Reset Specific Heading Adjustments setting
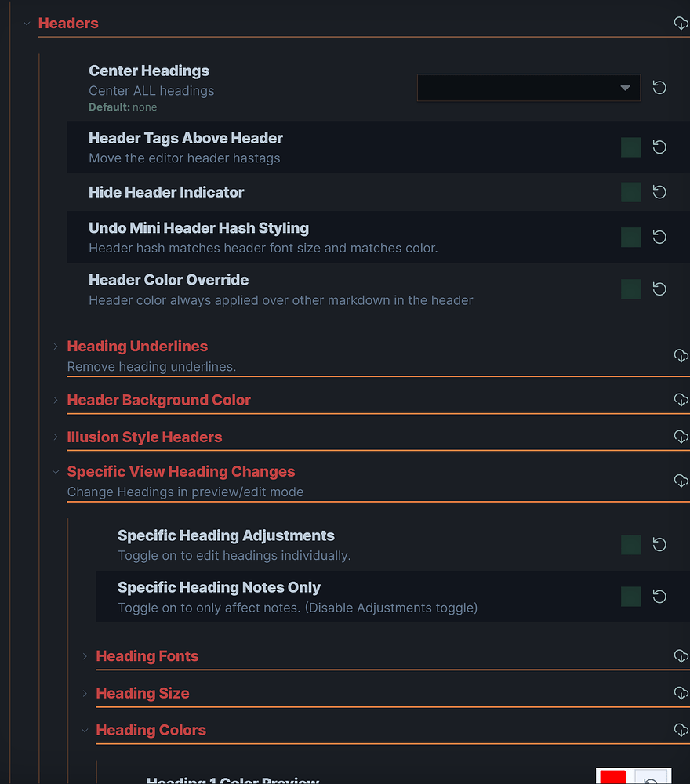This screenshot has width=690, height=784. (x=659, y=545)
